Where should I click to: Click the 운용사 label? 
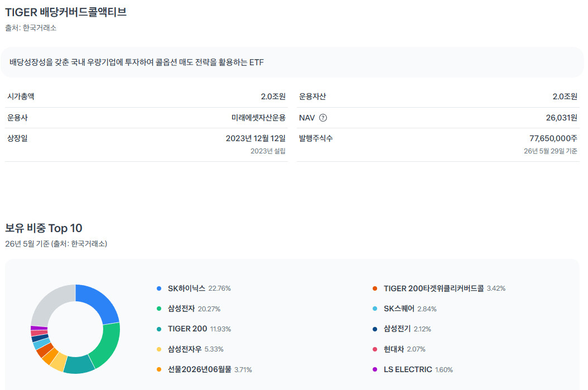tap(17, 118)
